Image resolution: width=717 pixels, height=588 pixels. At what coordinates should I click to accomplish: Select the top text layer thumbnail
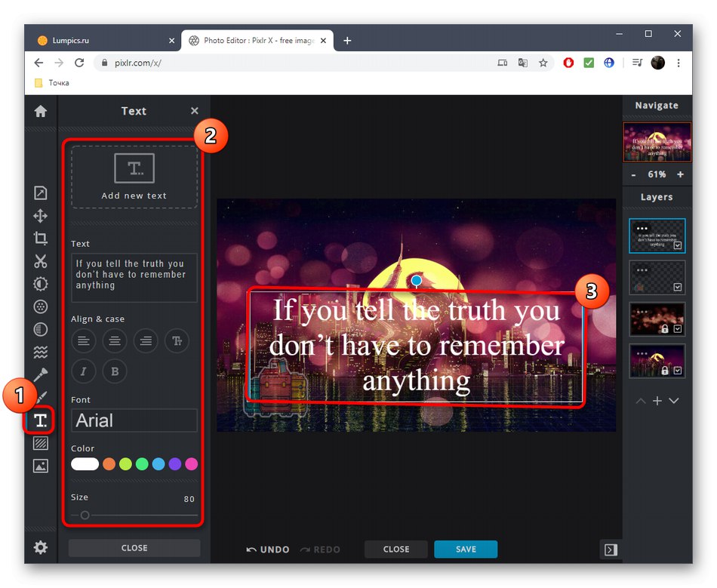tap(657, 236)
